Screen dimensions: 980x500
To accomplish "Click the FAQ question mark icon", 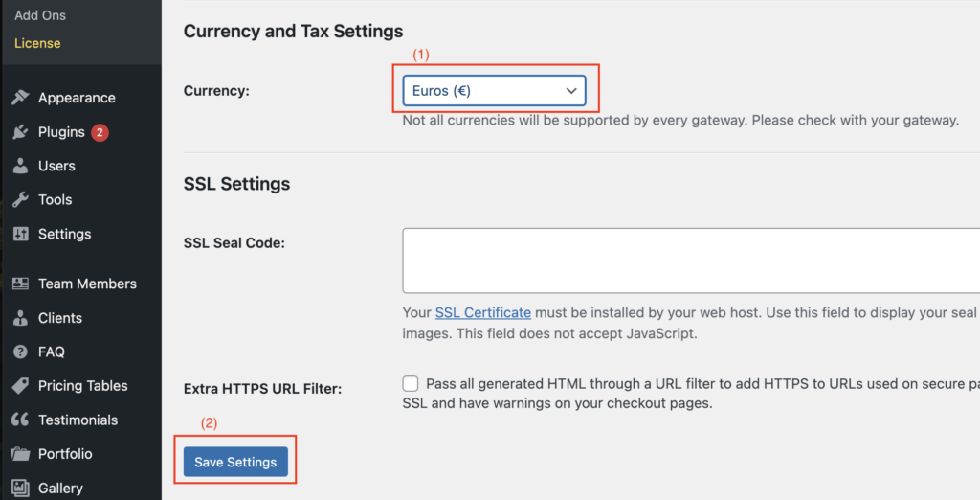I will pos(20,352).
